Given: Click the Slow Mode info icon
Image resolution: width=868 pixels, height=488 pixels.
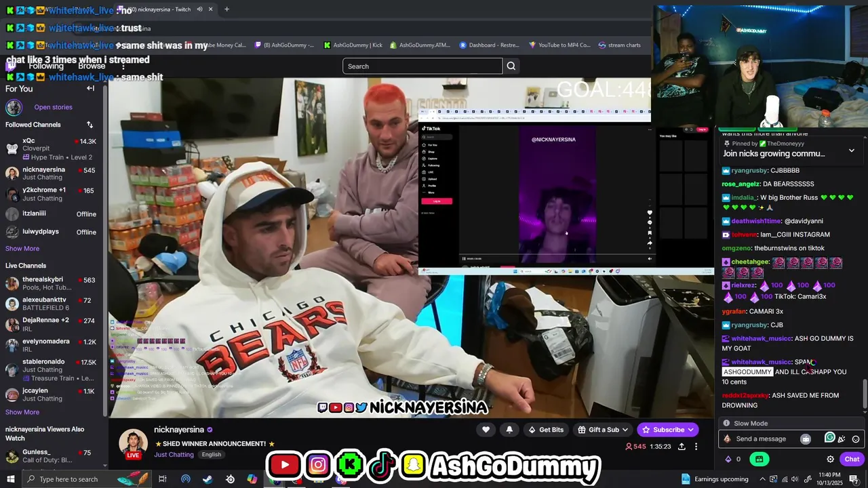Looking at the screenshot, I should (726, 423).
